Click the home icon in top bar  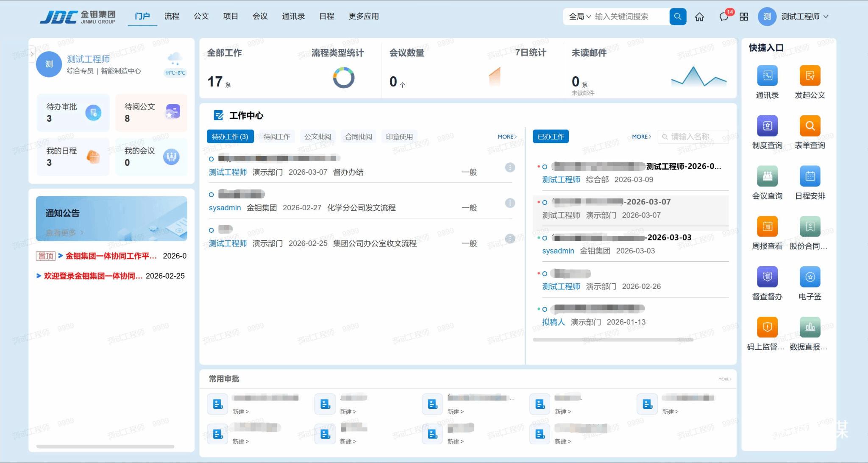pos(699,17)
